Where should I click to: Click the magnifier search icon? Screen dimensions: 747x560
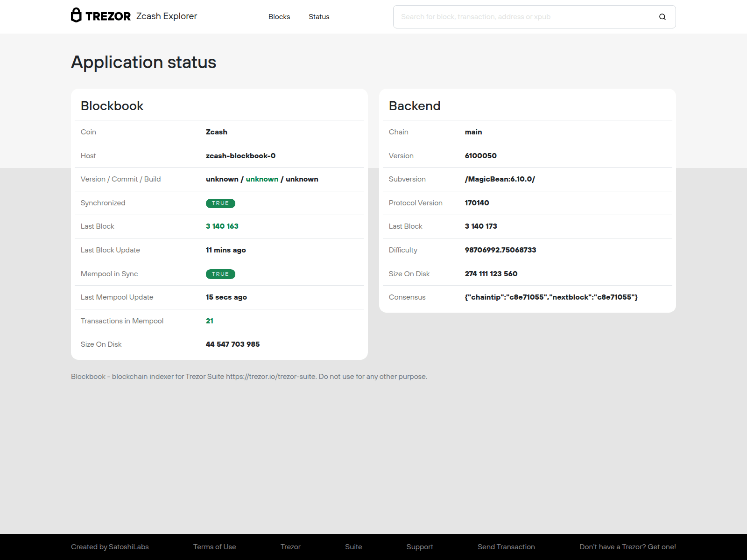click(x=662, y=17)
